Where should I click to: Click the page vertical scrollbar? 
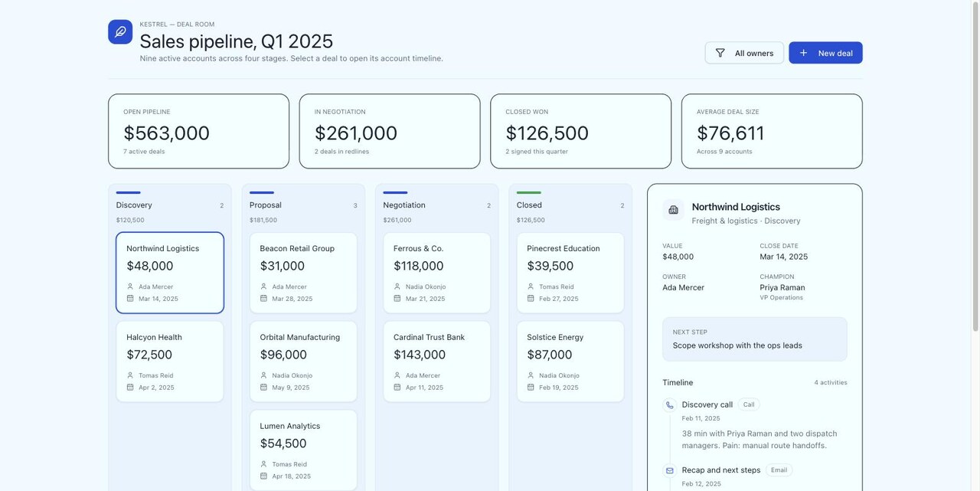coord(975,165)
